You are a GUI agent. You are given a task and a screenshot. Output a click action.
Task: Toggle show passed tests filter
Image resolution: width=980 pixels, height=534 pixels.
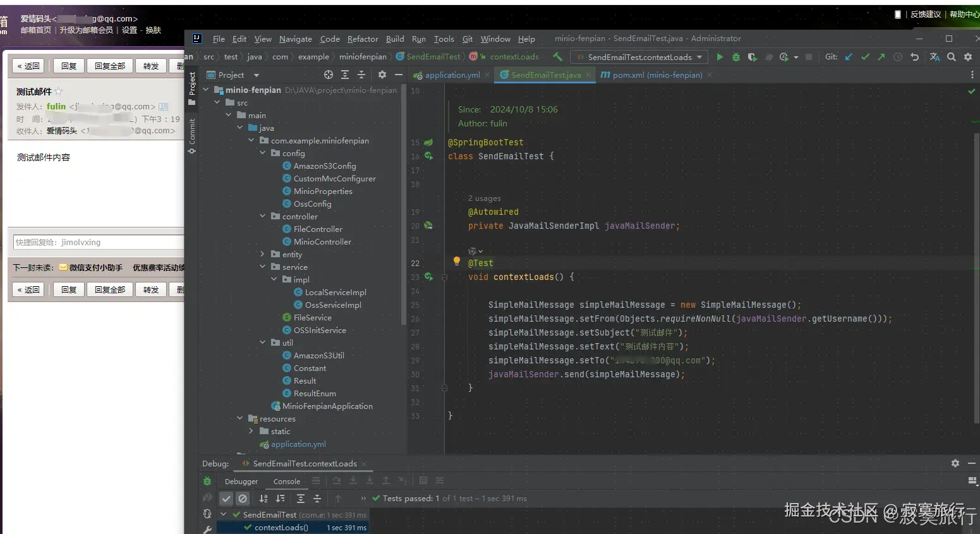(226, 499)
